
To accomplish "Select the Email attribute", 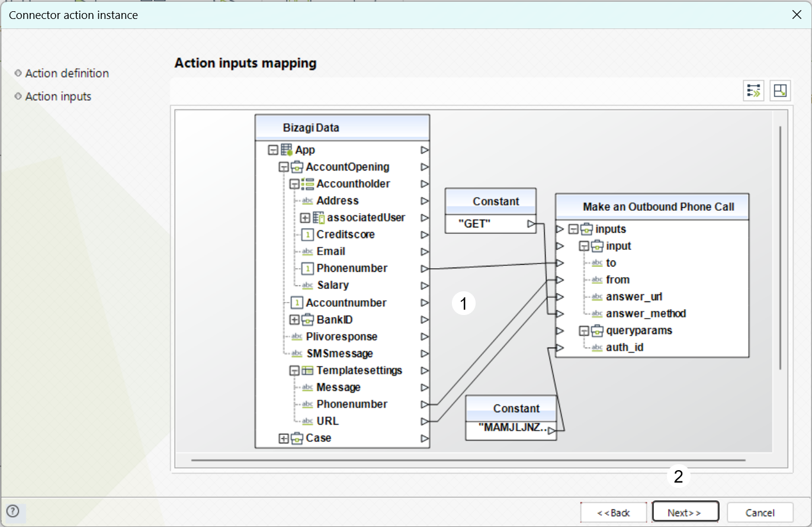I will [x=331, y=252].
